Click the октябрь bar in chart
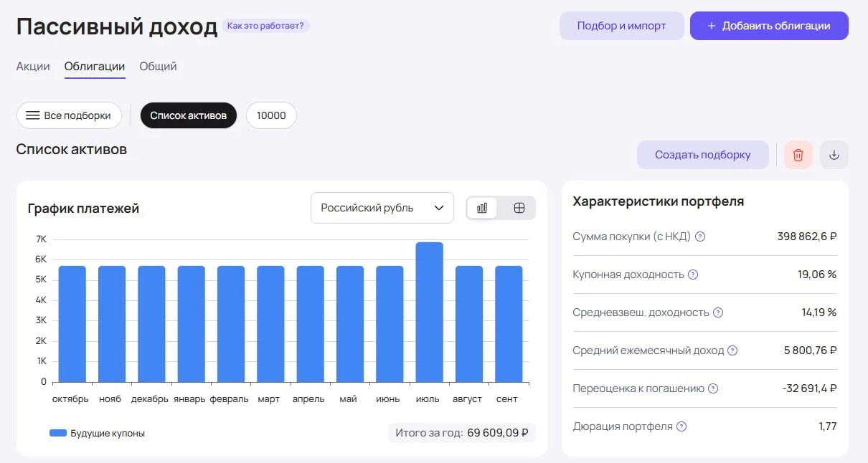Viewport: 868px width, 463px height. (x=72, y=324)
